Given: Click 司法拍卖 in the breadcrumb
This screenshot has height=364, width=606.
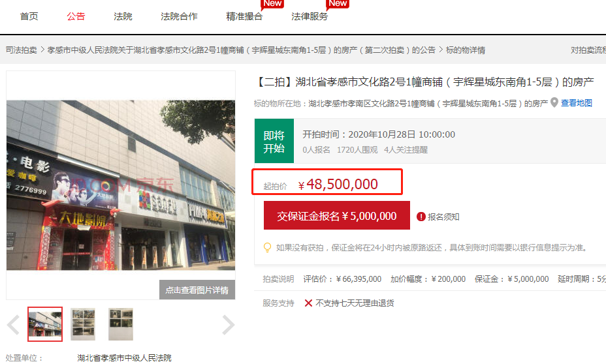Looking at the screenshot, I should pyautogui.click(x=22, y=50).
